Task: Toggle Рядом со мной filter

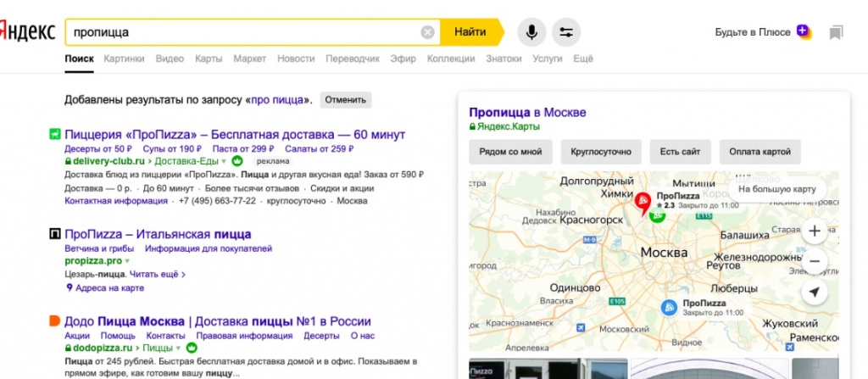Action: 510,152
